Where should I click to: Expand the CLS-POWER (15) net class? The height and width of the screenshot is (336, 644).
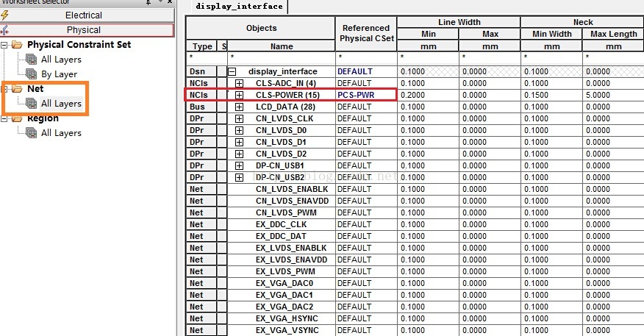click(x=239, y=95)
